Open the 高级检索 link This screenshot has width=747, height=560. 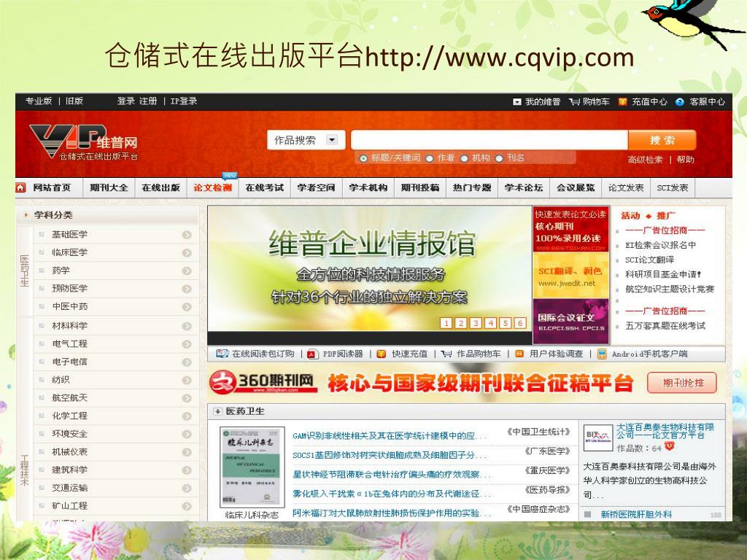point(645,160)
